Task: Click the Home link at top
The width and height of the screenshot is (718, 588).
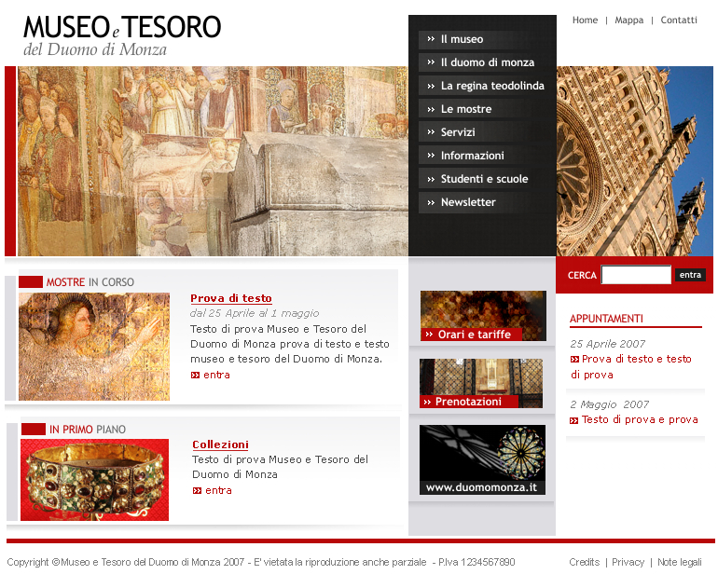Action: pos(585,21)
